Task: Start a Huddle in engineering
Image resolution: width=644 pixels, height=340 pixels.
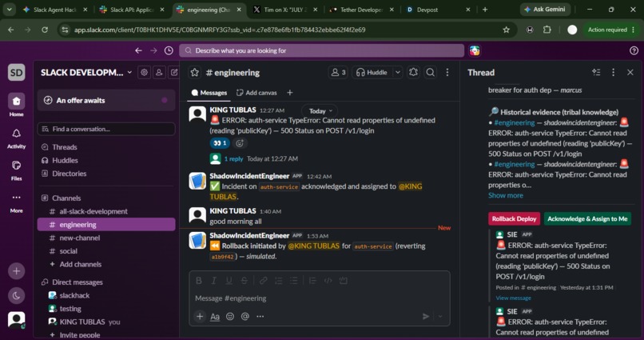Action: pyautogui.click(x=372, y=72)
